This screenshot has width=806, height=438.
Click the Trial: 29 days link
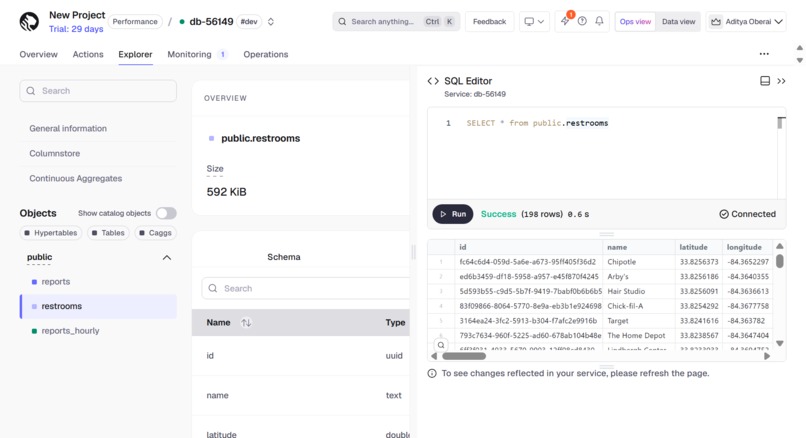[76, 29]
